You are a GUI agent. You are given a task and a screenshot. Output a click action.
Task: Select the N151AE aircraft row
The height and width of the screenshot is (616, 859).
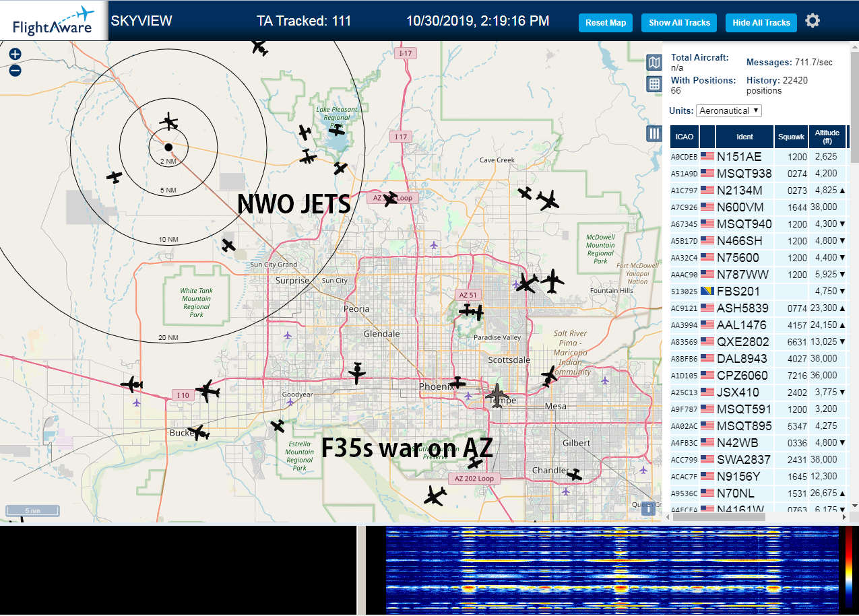[x=759, y=156]
